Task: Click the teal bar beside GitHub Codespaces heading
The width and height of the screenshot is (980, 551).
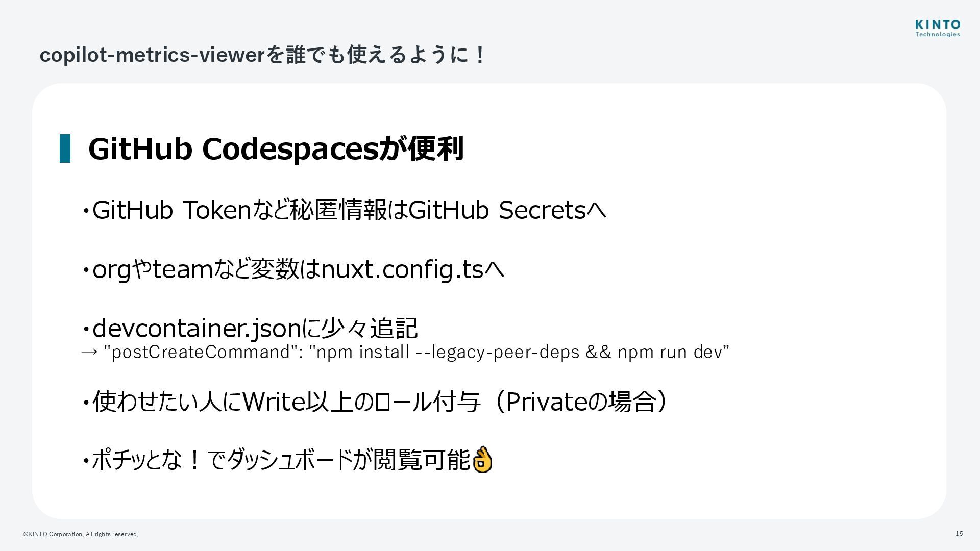Action: (65, 148)
